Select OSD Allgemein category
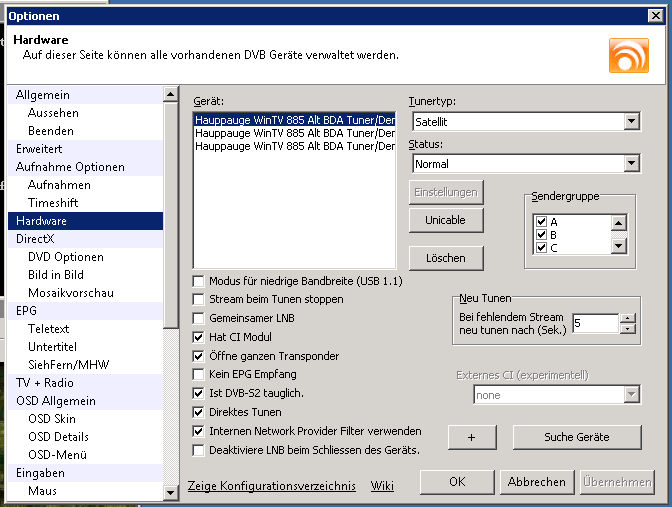Image resolution: width=672 pixels, height=507 pixels. [85, 401]
